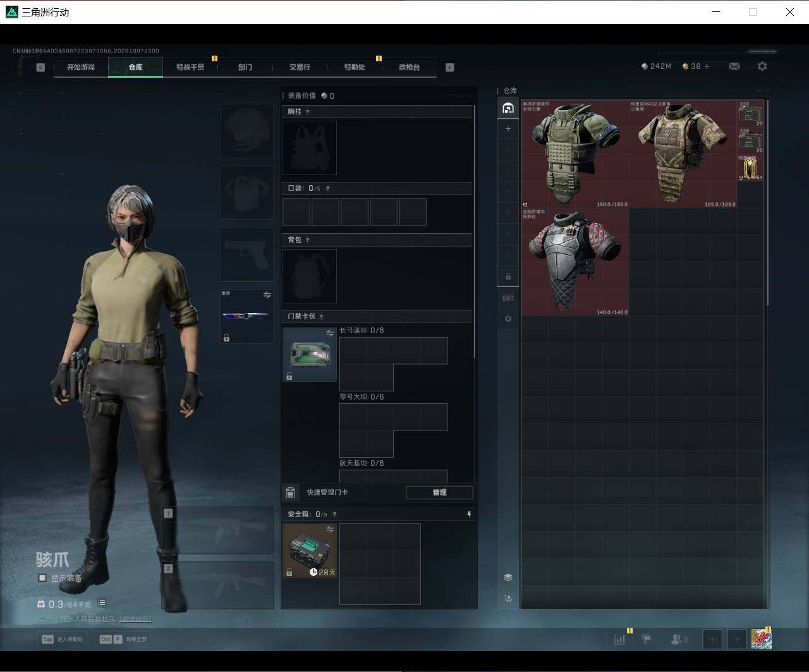Click the 进入特勤处 button
Image resolution: width=809 pixels, height=672 pixels.
63,639
